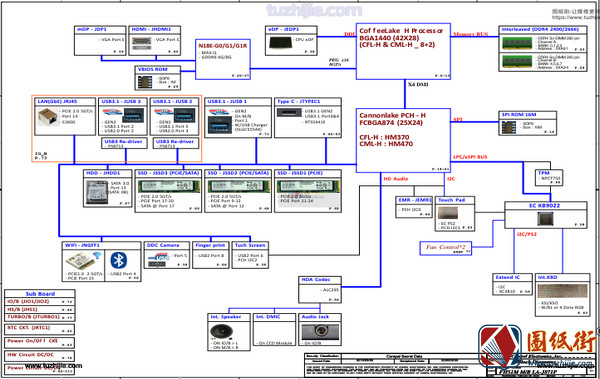Select the Cannonlake PCH-H block
The width and height of the screenshot is (600, 379).
[x=403, y=140]
